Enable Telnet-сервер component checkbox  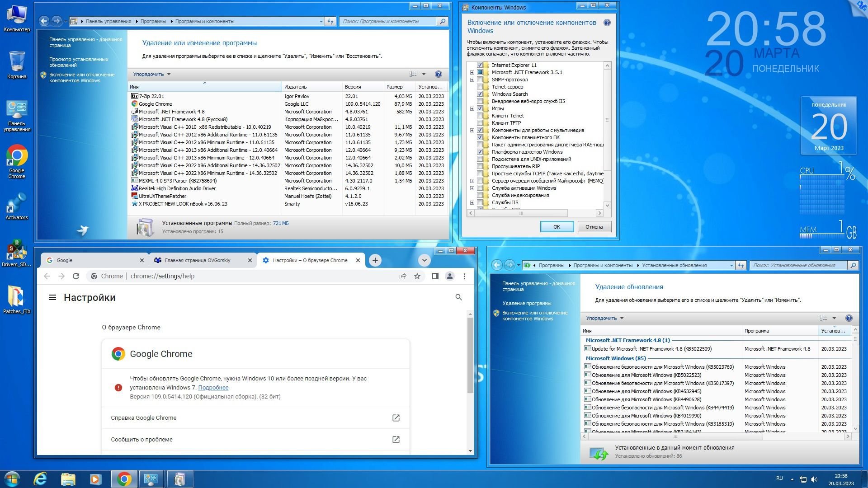[x=481, y=87]
